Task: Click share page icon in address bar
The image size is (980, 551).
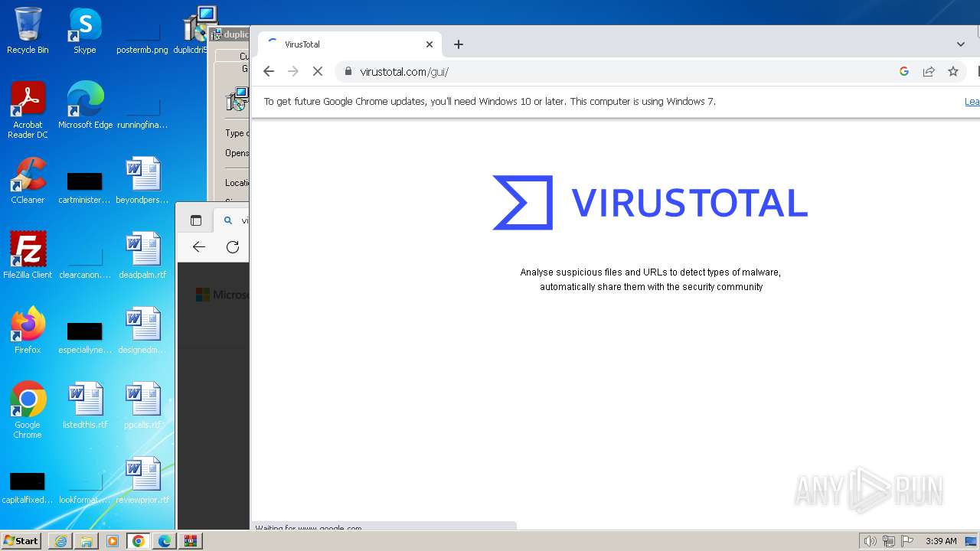Action: click(x=929, y=71)
